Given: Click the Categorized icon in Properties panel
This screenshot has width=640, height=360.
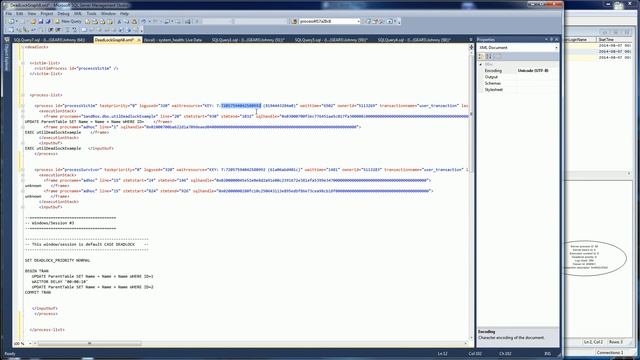Looking at the screenshot, I should 482,56.
